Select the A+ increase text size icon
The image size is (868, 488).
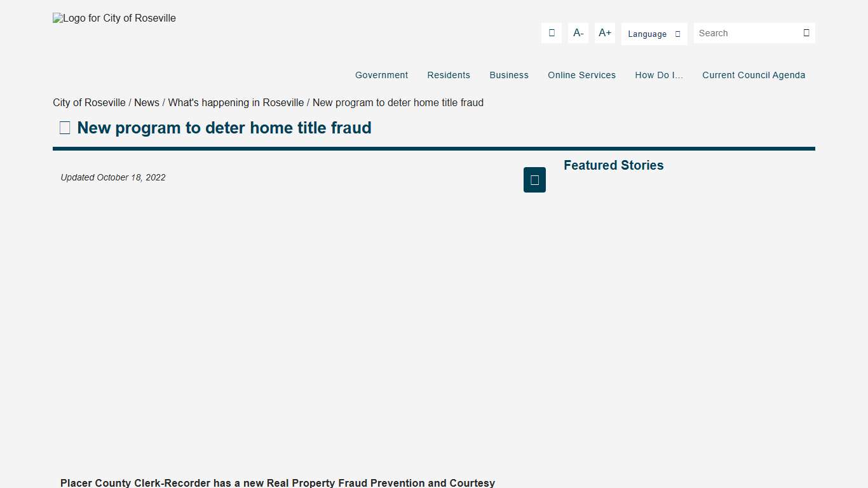point(604,32)
